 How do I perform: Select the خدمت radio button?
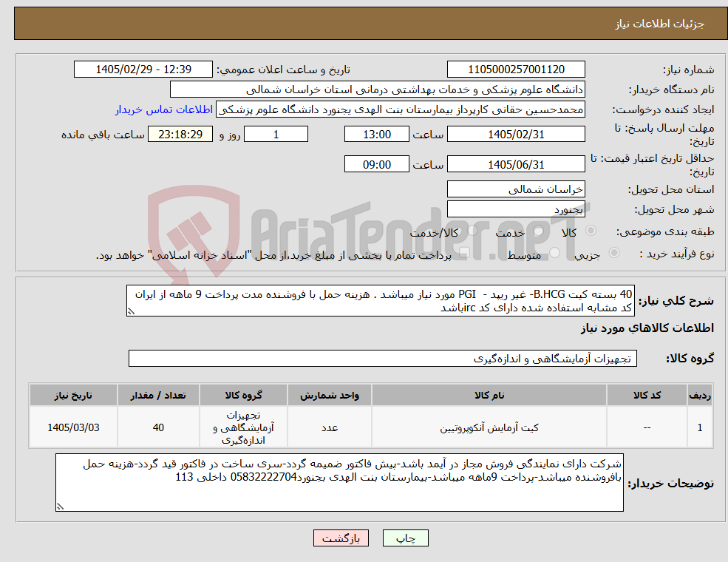pos(538,231)
